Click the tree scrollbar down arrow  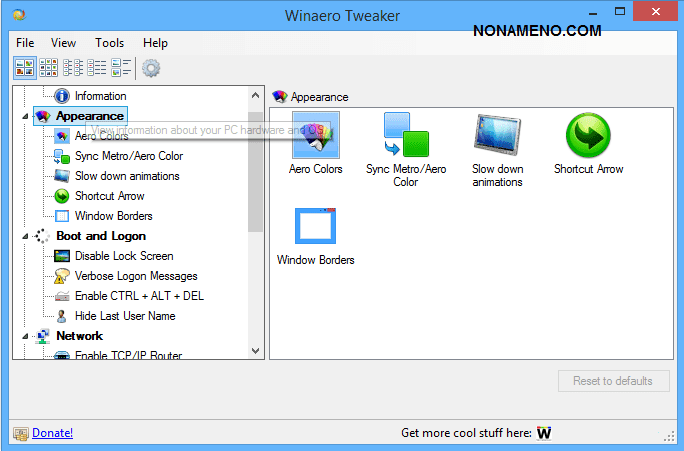pyautogui.click(x=255, y=351)
